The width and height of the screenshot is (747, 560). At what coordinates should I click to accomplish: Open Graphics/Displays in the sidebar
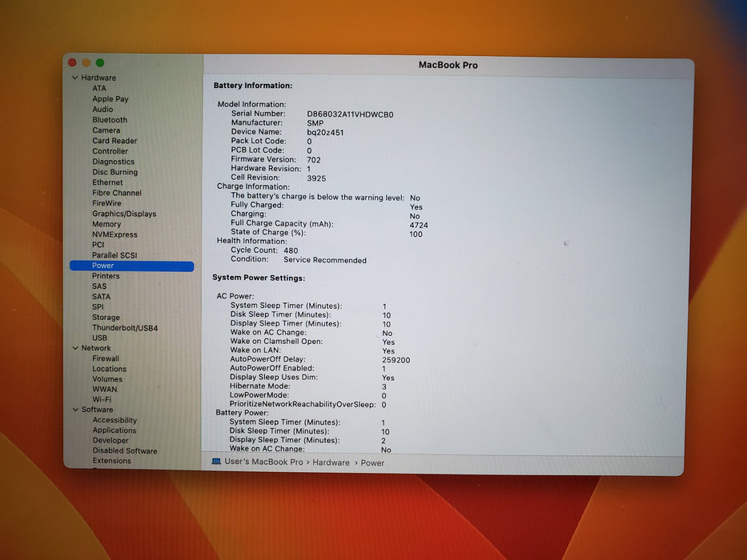tap(124, 214)
